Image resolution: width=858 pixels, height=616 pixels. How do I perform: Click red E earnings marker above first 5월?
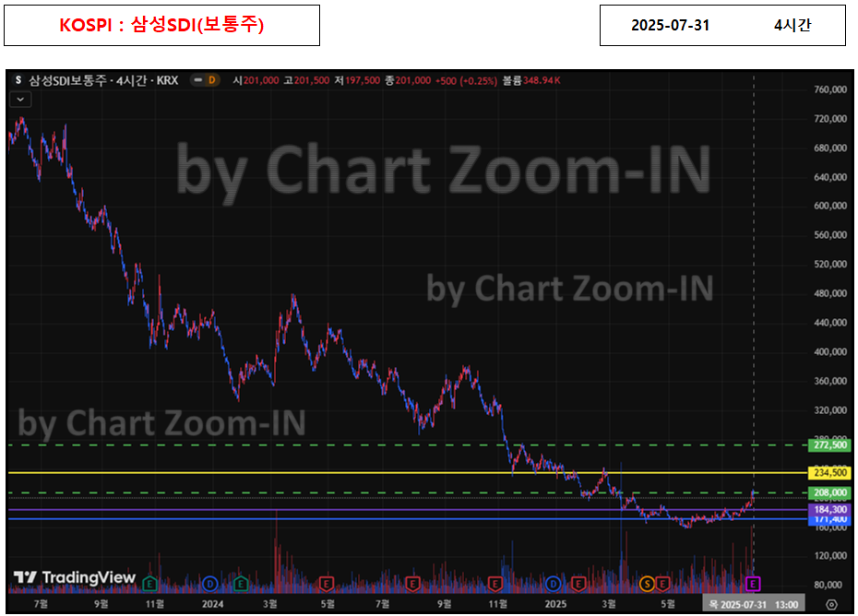327,585
